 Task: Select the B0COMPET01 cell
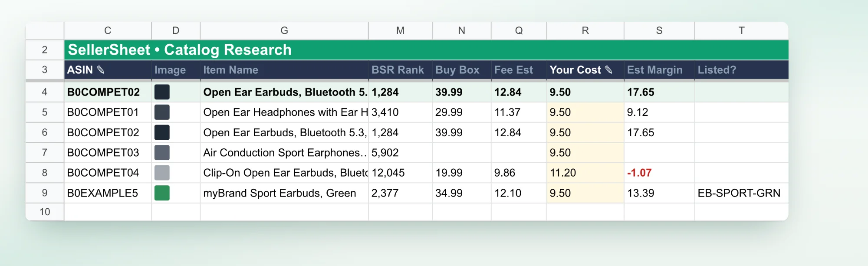point(108,112)
